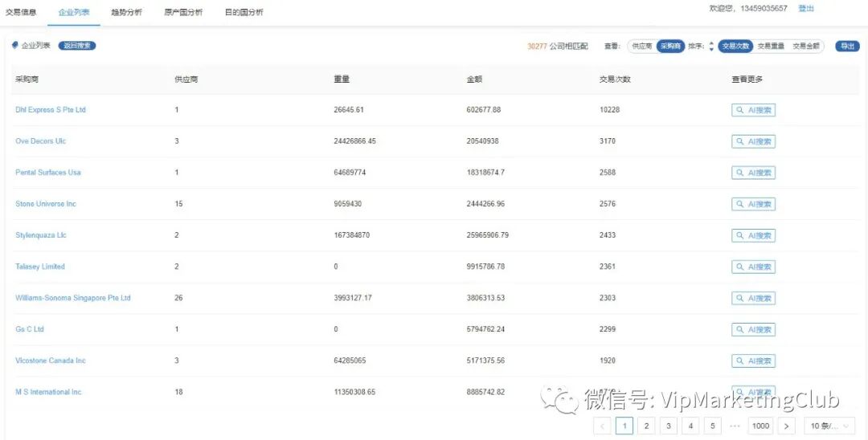Open Pental Surfaces Usa company link
868x440 pixels.
point(48,173)
